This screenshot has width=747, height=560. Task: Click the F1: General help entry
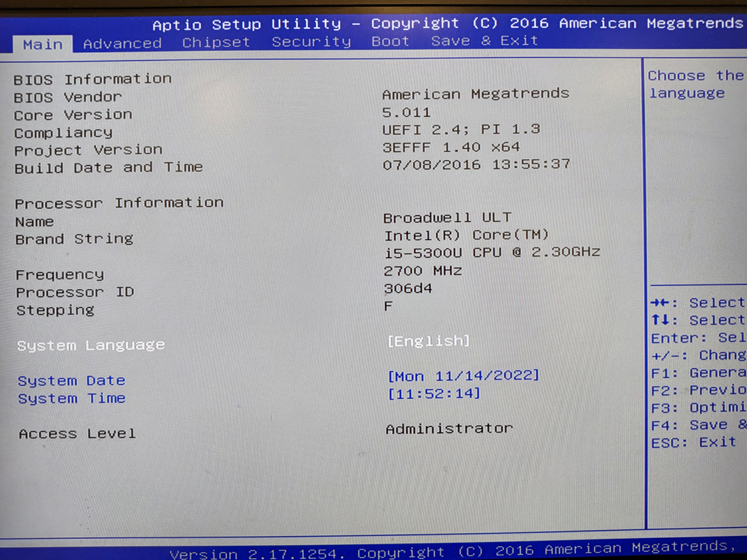[697, 373]
